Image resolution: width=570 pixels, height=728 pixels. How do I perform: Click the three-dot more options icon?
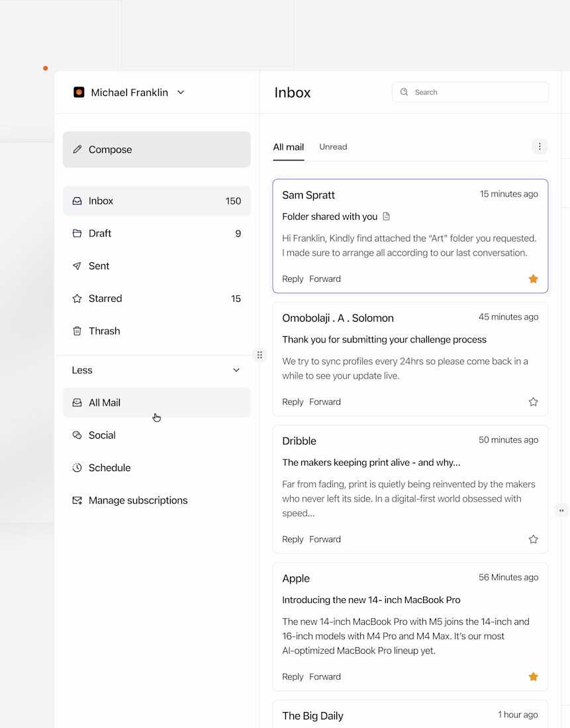pyautogui.click(x=540, y=147)
